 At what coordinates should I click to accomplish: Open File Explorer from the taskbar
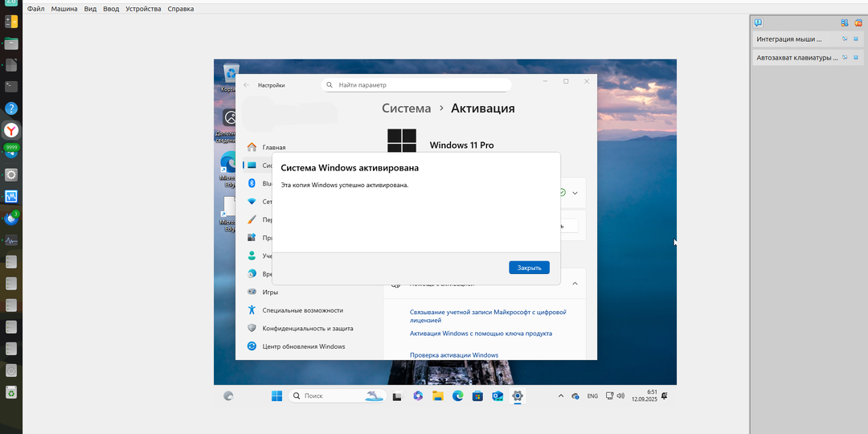click(x=438, y=395)
